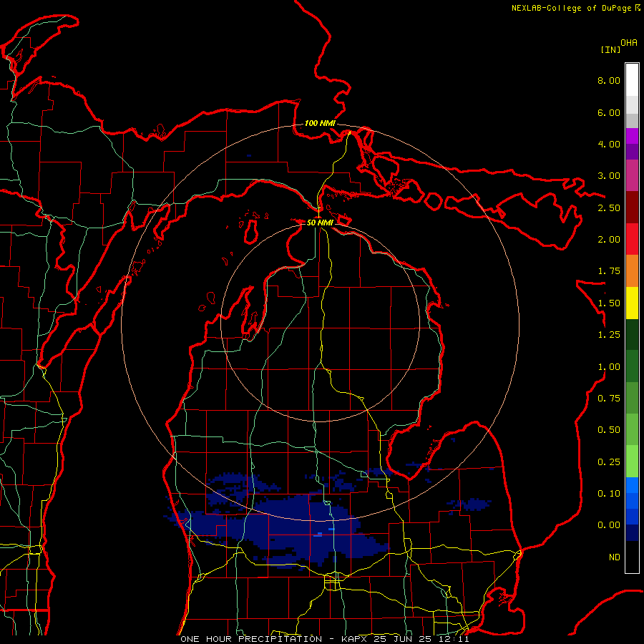Click the "ND" legend label

point(615,557)
